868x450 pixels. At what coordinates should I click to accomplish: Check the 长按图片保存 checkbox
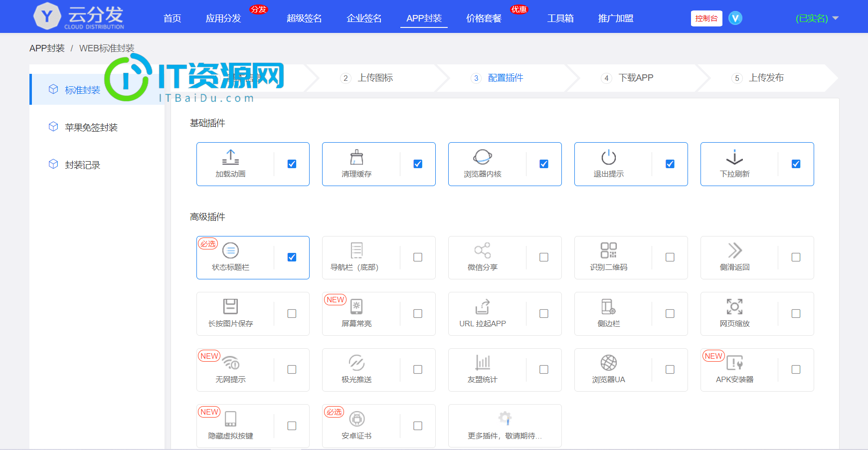coord(292,313)
